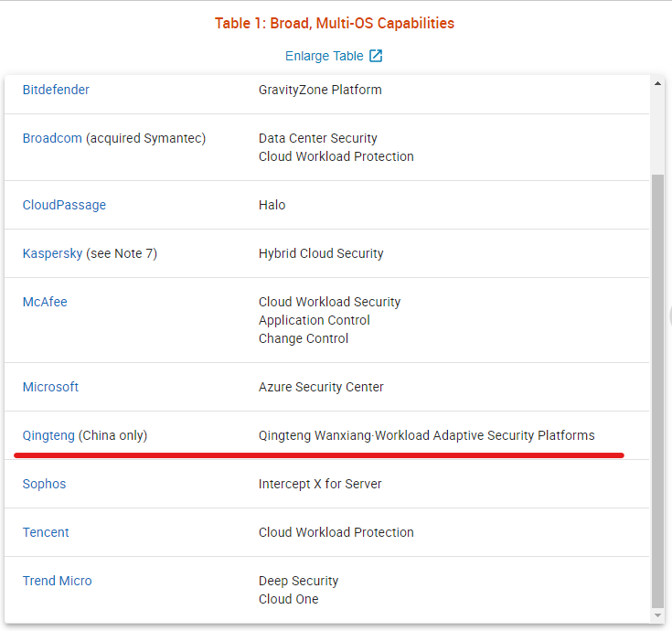Select the GravityZone Platform text

[x=320, y=90]
